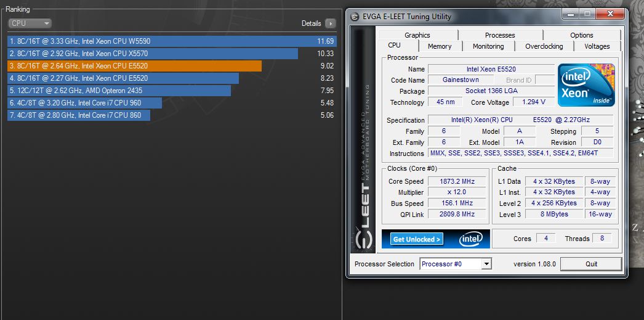This screenshot has height=320, width=644.
Task: Select ranking row Intel Xeon CPU W5590
Action: coord(172,41)
